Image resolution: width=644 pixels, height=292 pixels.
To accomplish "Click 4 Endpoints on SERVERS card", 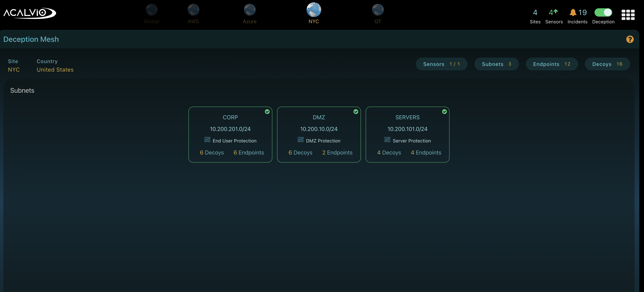I will tap(426, 153).
